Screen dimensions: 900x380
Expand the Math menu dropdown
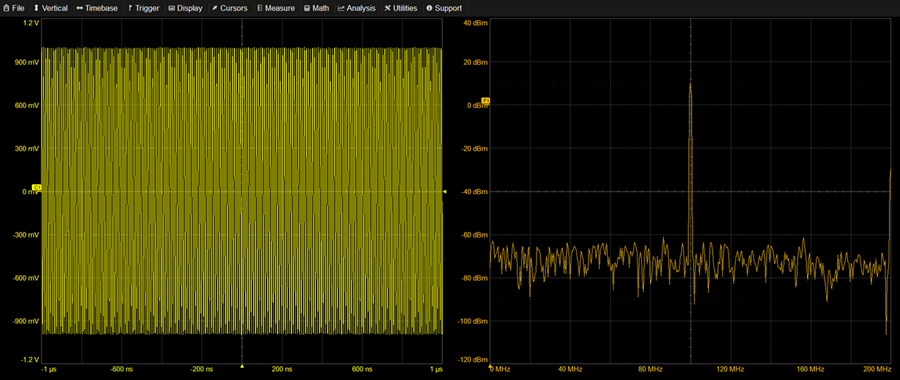(317, 8)
